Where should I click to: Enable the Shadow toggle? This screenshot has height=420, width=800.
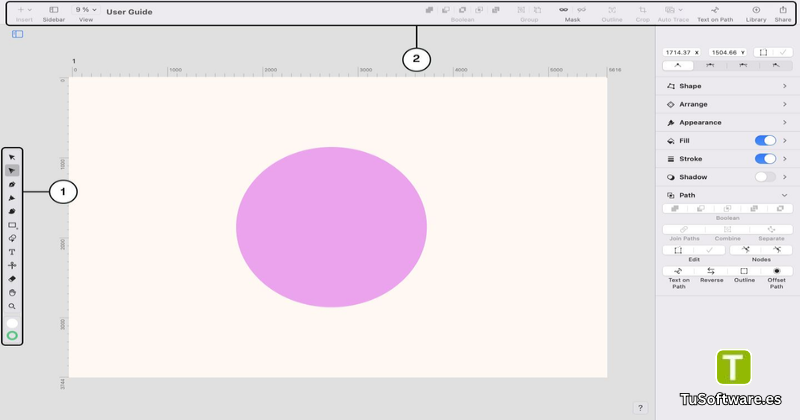765,177
